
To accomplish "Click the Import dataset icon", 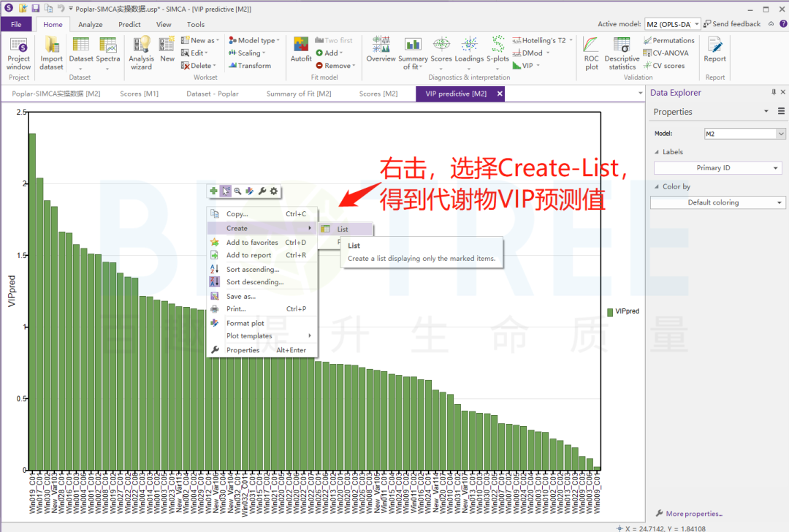I will coord(51,53).
